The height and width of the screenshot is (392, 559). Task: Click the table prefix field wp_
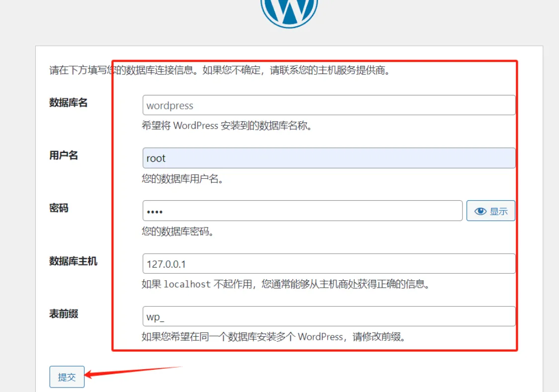(x=329, y=316)
